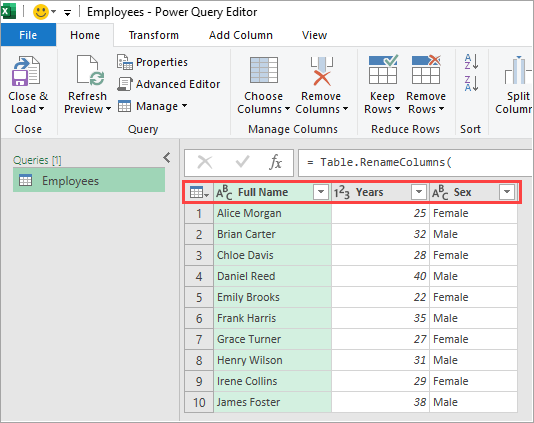Sort ascending with the A-Z icon
This screenshot has height=423, width=534.
(472, 62)
